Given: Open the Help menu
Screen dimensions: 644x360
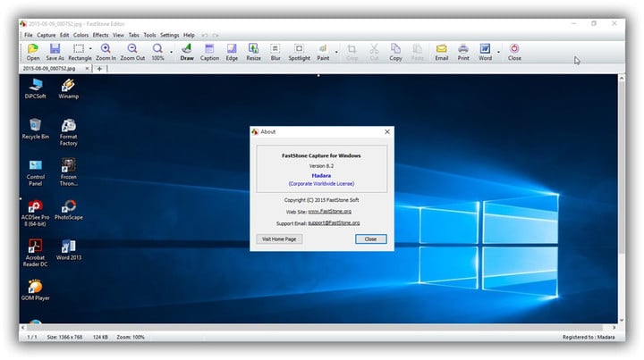Looking at the screenshot, I should 189,35.
